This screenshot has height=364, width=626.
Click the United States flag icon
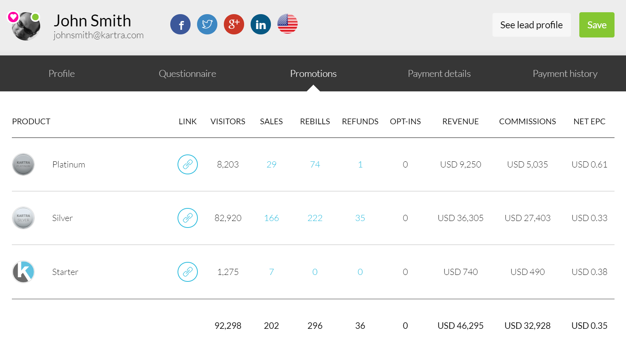(287, 24)
